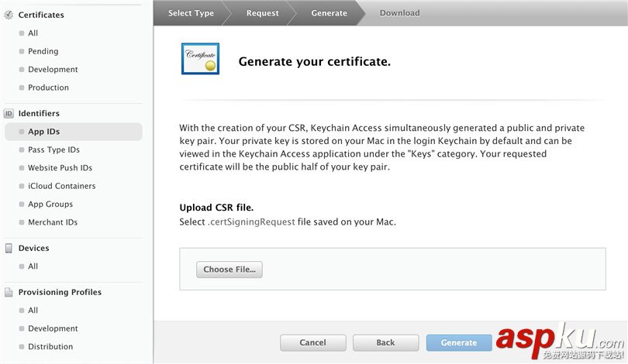The image size is (628, 364).
Task: Show Website Push IDs
Action: pos(60,168)
